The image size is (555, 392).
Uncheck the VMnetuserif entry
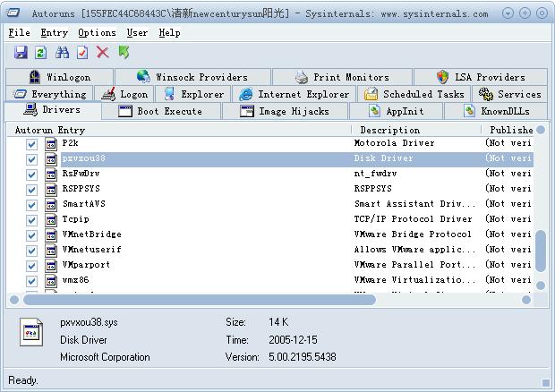pos(31,251)
